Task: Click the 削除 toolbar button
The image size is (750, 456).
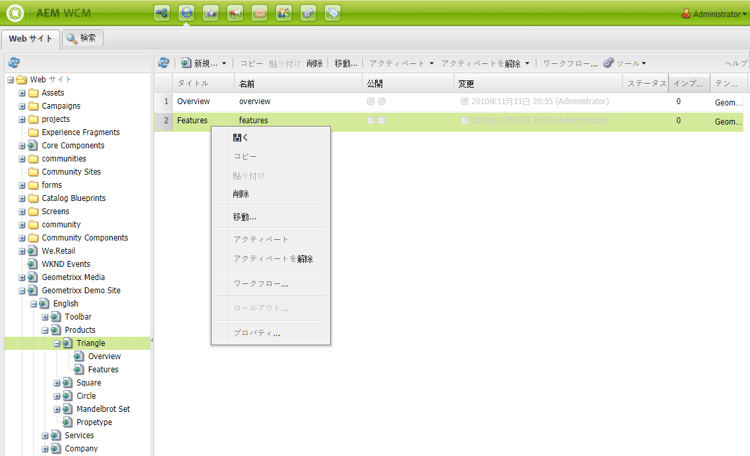Action: coord(314,63)
